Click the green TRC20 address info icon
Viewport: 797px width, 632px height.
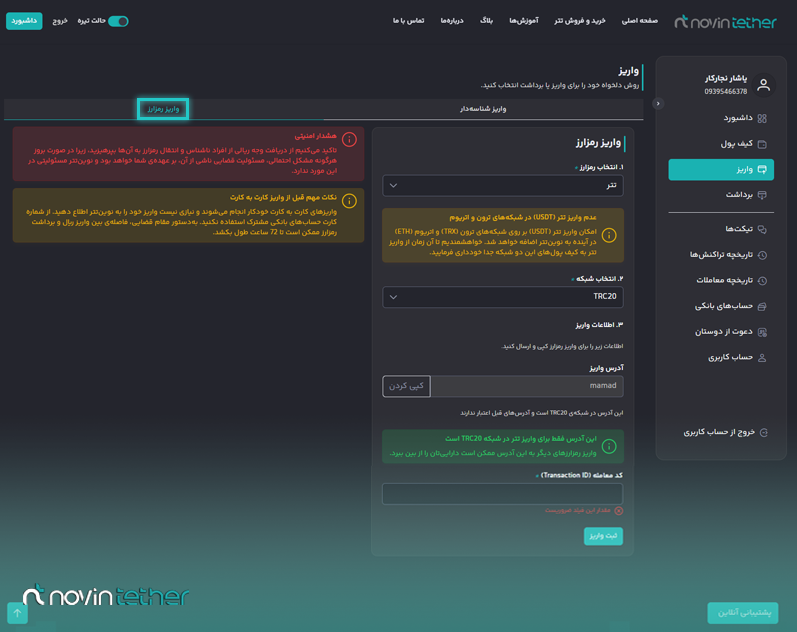click(609, 446)
